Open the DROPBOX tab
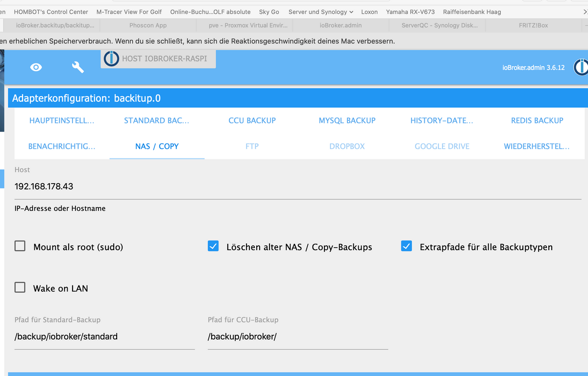Viewport: 588px width, 376px height. (x=347, y=146)
